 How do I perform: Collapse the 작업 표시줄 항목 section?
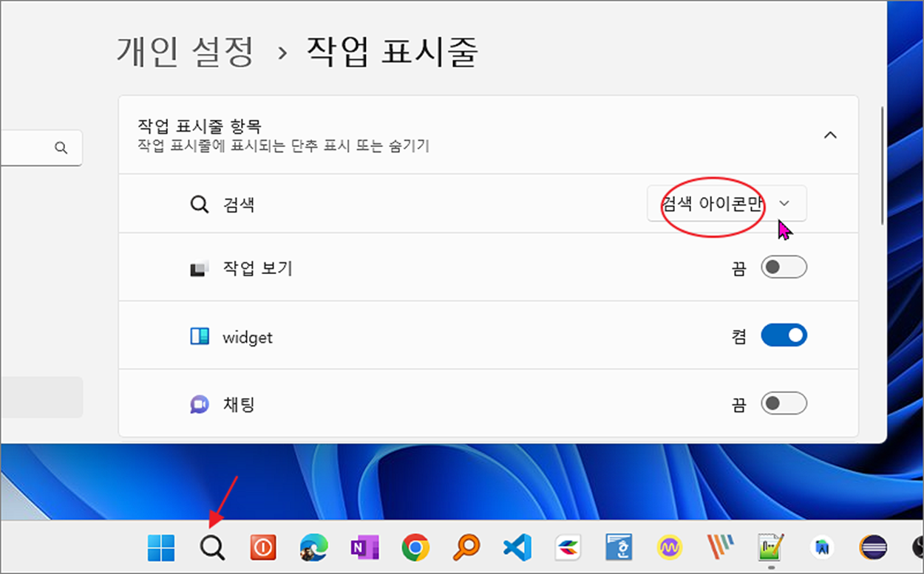(x=830, y=135)
